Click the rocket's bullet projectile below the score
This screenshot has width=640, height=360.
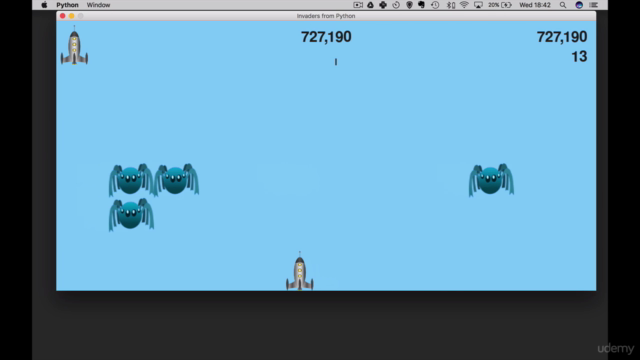pyautogui.click(x=336, y=62)
